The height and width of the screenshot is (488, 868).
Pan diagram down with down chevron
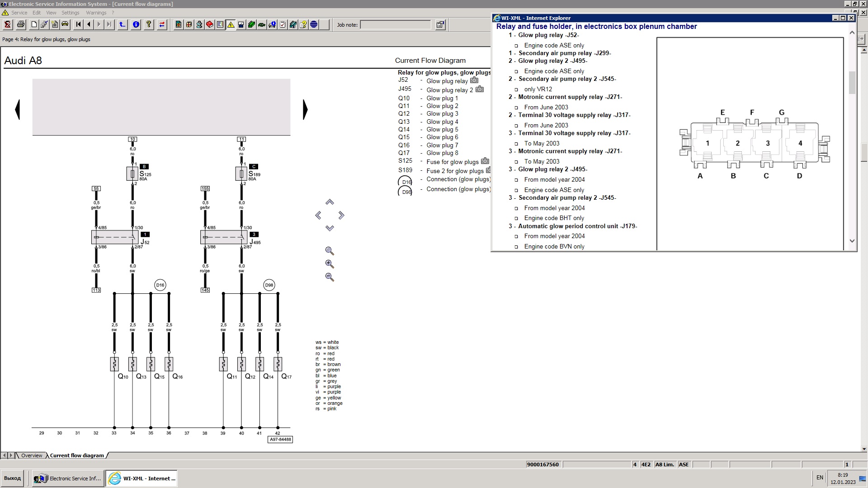[330, 228]
